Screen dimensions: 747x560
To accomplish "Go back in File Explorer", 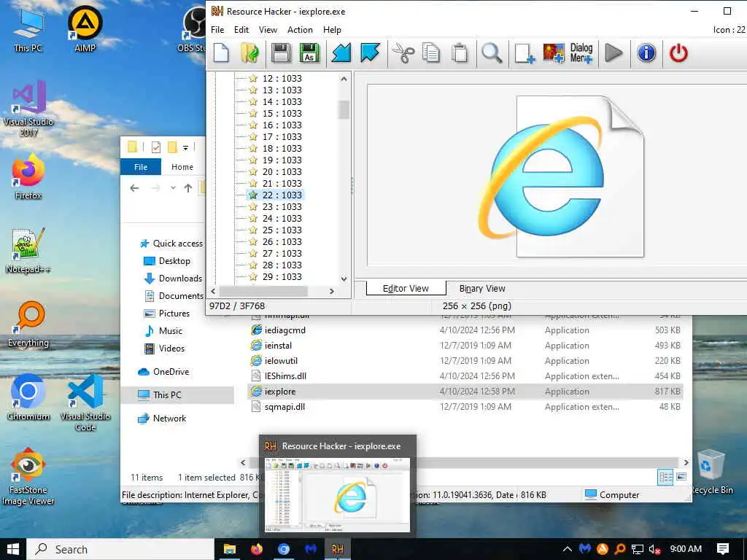I will tap(134, 189).
